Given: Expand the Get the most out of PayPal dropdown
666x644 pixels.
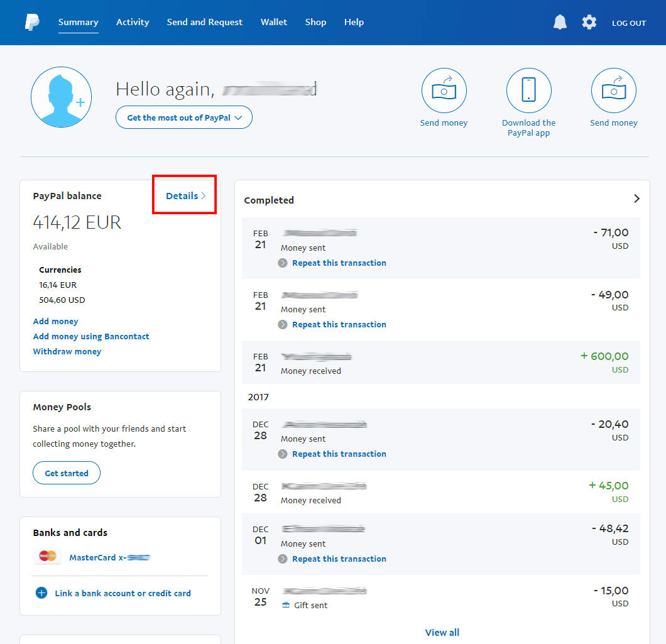Looking at the screenshot, I should (183, 117).
